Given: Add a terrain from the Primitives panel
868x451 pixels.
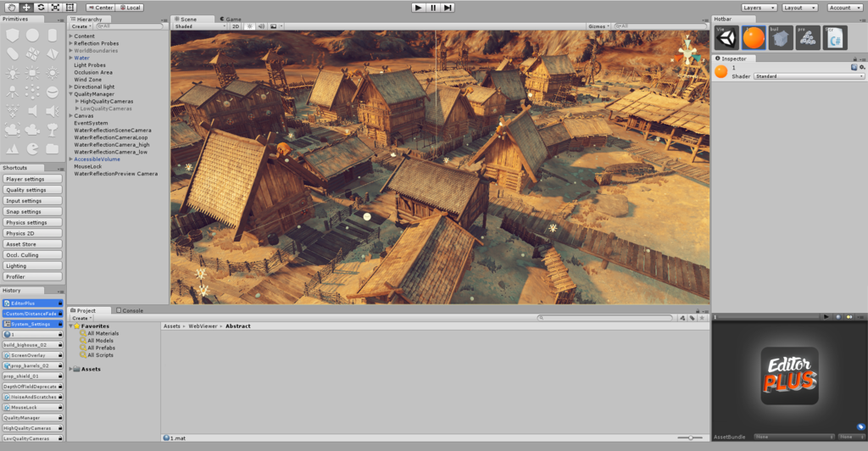Looking at the screenshot, I should point(12,149).
